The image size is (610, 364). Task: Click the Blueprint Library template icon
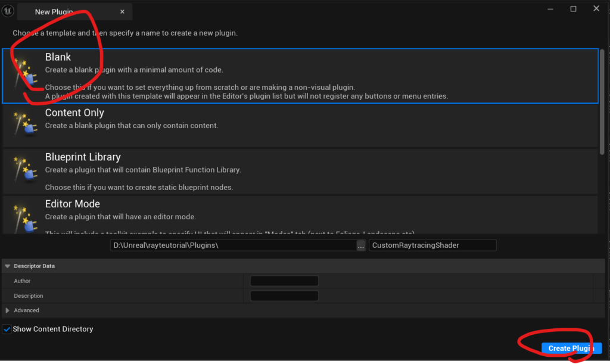click(x=25, y=169)
